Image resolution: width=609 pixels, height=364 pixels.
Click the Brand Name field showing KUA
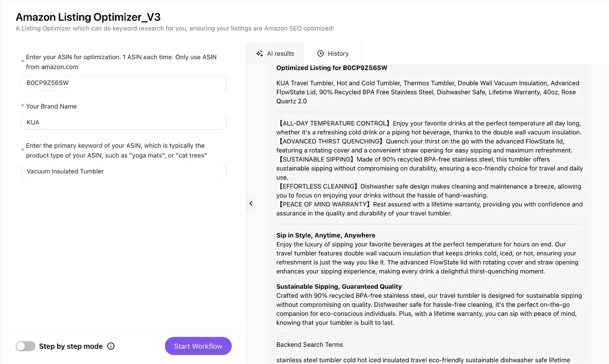coord(124,122)
